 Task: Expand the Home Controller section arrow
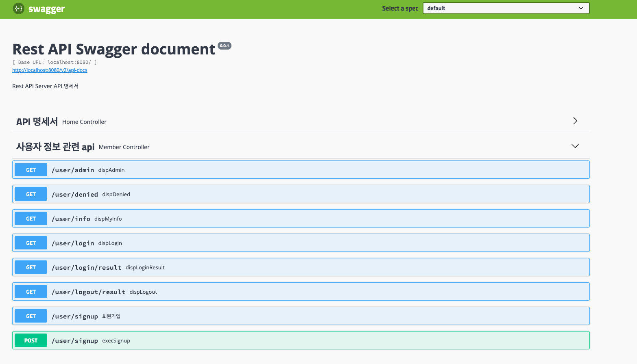coord(575,121)
